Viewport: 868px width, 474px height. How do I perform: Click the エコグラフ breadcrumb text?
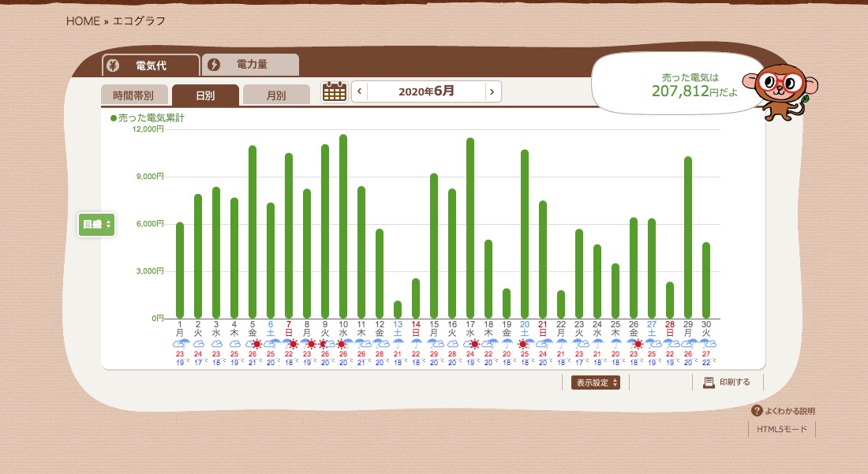(x=139, y=21)
